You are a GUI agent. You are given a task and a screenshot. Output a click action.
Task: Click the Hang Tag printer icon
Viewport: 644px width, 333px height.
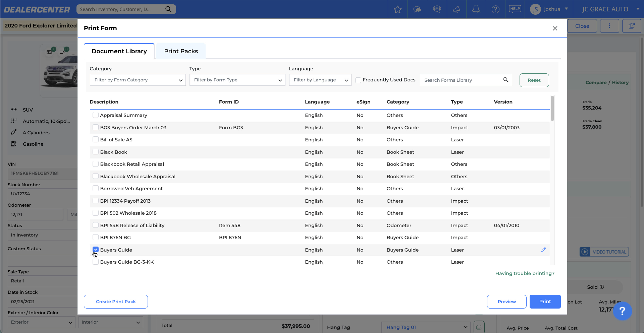tap(479, 327)
